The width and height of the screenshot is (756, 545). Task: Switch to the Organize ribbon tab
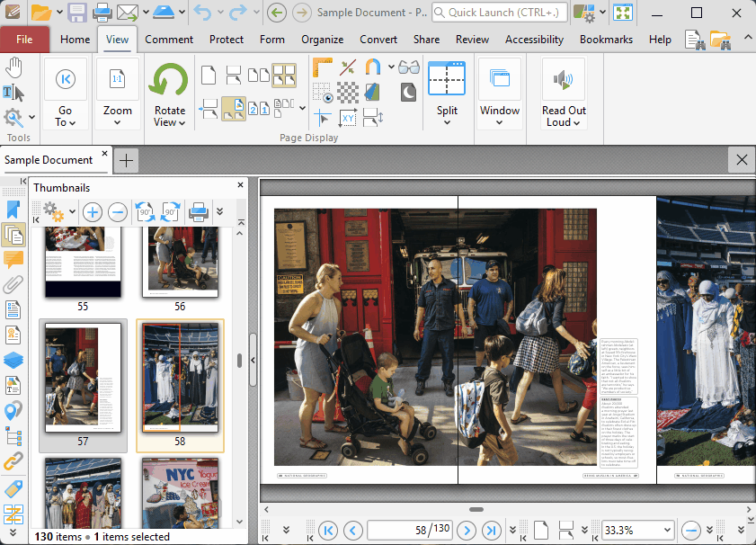pyautogui.click(x=322, y=40)
